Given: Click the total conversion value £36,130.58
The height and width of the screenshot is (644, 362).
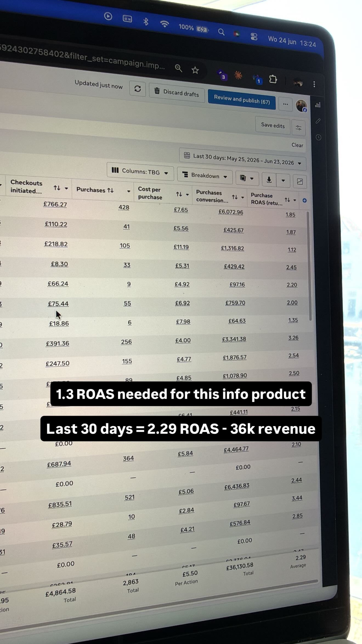Looking at the screenshot, I should [240, 567].
